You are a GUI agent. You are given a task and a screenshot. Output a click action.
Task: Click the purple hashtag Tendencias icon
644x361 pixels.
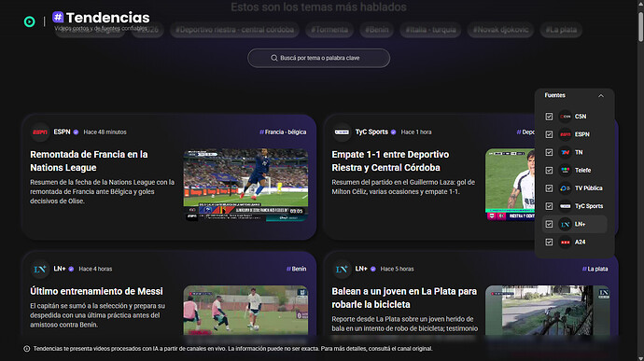58,17
